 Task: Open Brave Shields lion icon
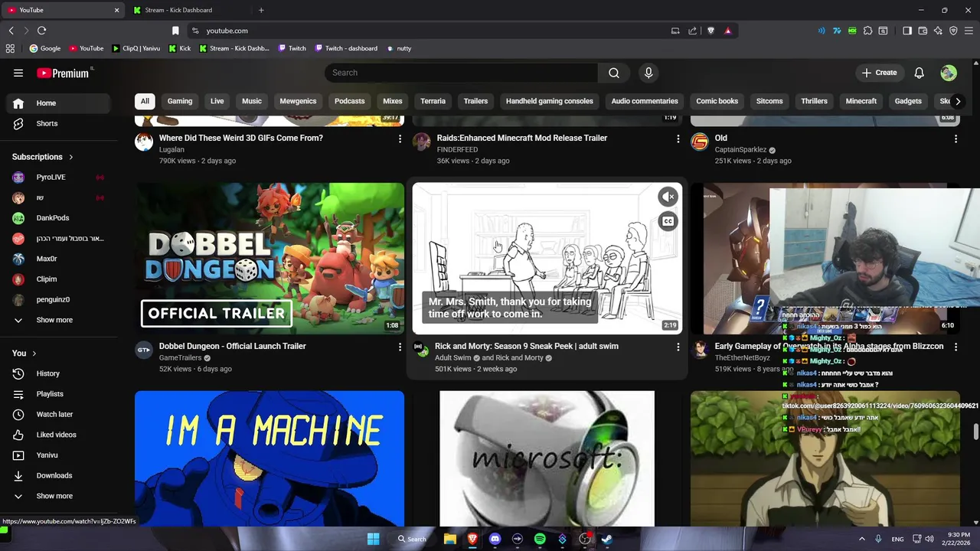[710, 31]
